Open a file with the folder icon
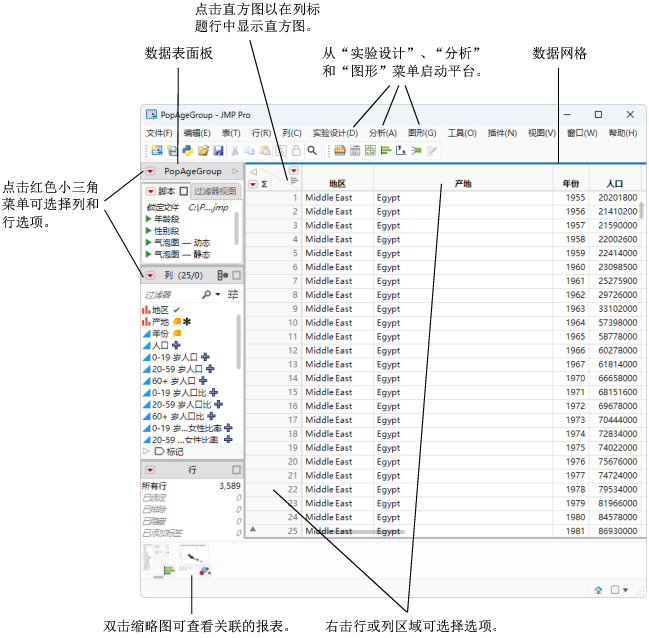Image resolution: width=649 pixels, height=638 pixels. pos(203,150)
